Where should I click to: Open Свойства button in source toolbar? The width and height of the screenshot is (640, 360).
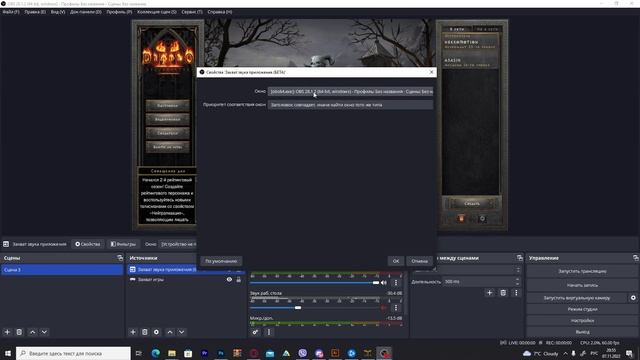(x=88, y=244)
